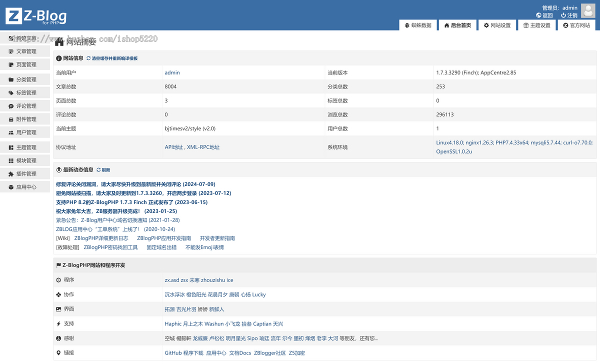Click the admin user link in table
The height and width of the screenshot is (364, 600).
(x=172, y=72)
